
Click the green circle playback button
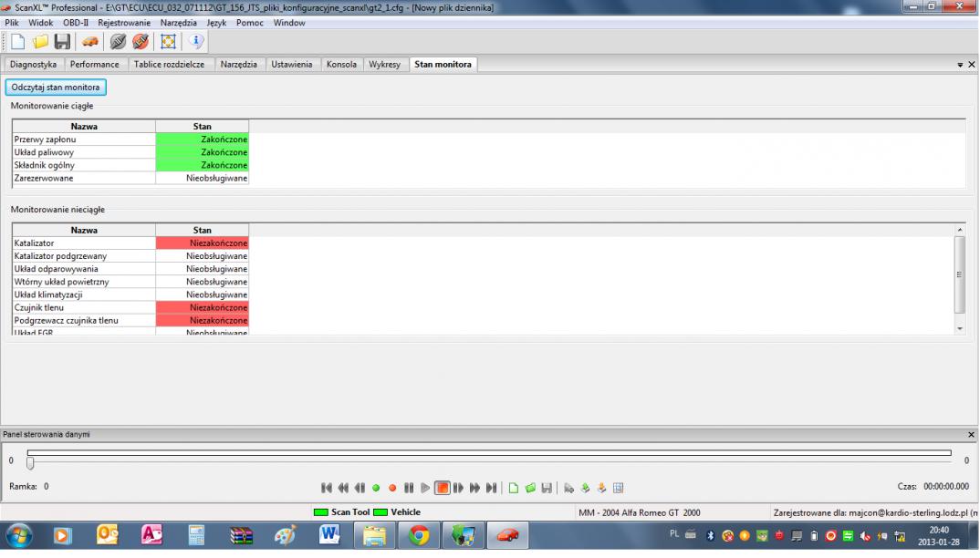coord(376,488)
